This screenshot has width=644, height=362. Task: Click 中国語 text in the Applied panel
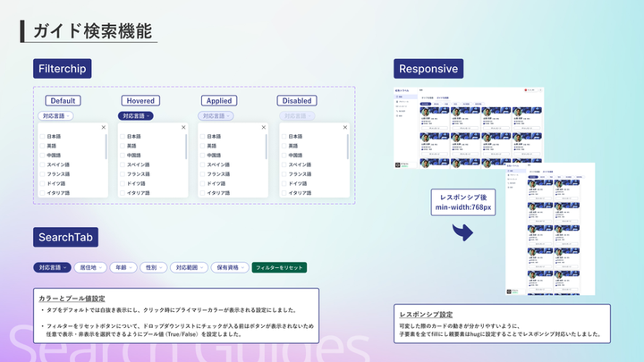tap(214, 156)
